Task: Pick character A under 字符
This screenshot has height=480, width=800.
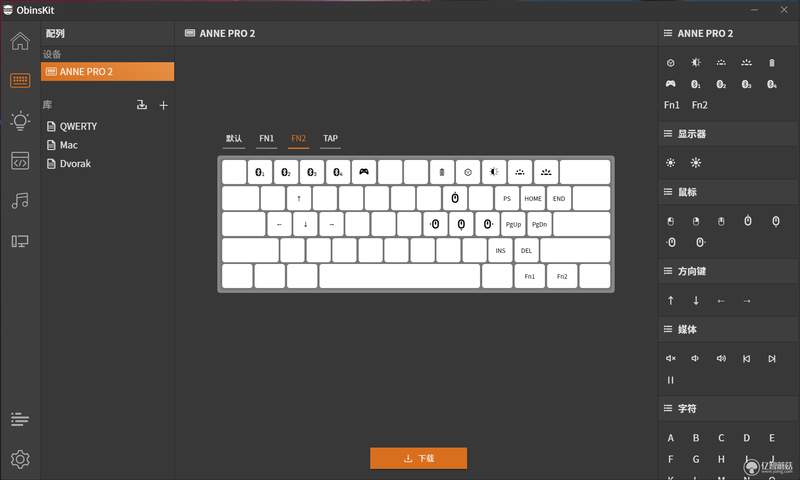Action: 670,438
